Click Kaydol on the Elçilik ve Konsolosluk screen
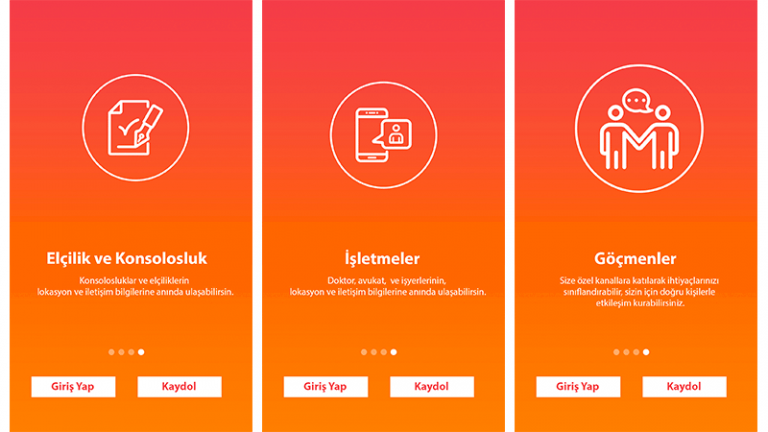 point(179,386)
